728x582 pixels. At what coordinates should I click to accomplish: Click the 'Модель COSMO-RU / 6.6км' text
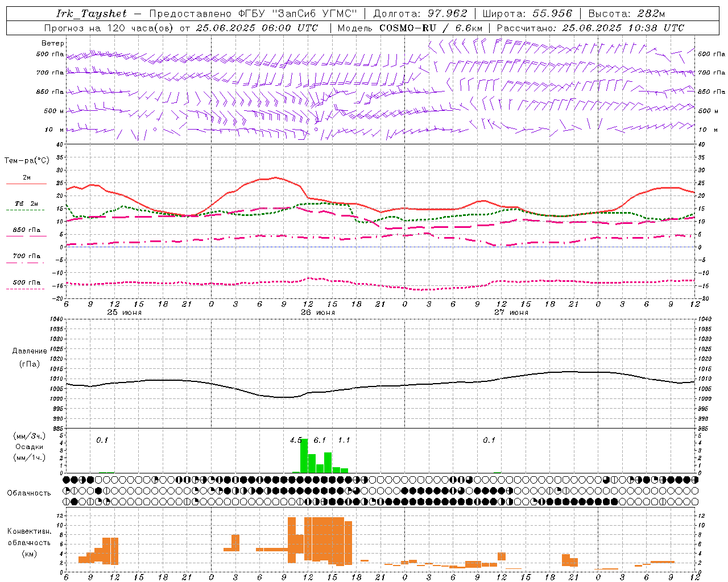[x=409, y=28]
